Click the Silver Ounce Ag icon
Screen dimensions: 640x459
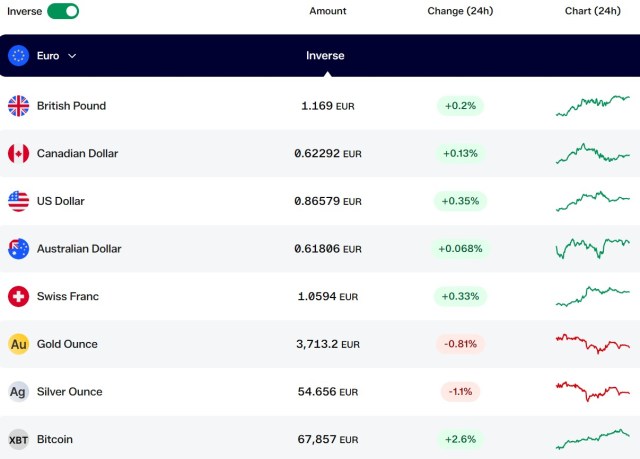(x=18, y=392)
